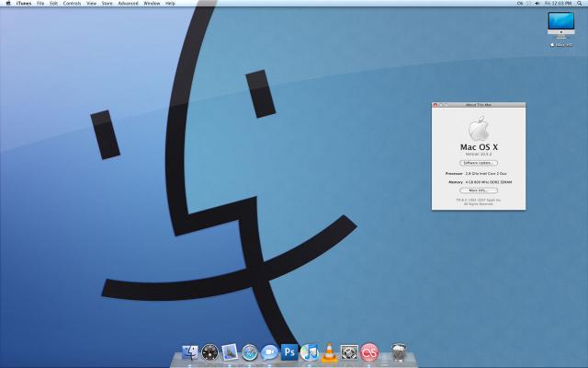Viewport: 588px width, 368px height.
Task: Open iChat from the Dock
Action: tap(269, 352)
